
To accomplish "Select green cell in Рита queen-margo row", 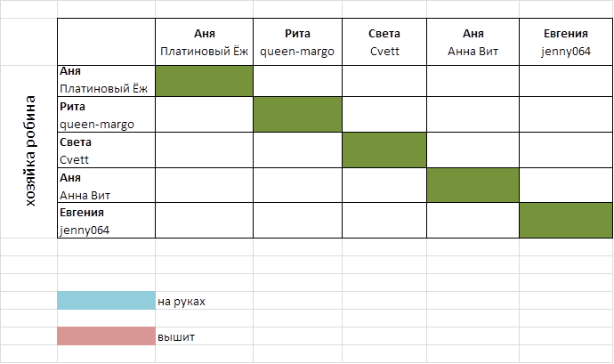I will pyautogui.click(x=297, y=116).
